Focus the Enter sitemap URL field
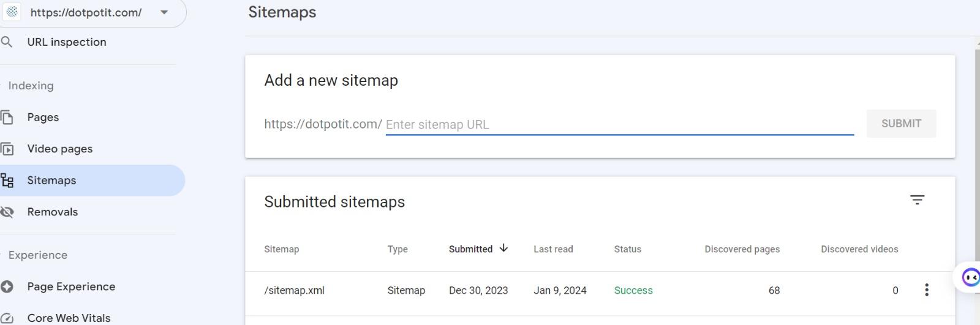The height and width of the screenshot is (325, 980). click(x=619, y=125)
